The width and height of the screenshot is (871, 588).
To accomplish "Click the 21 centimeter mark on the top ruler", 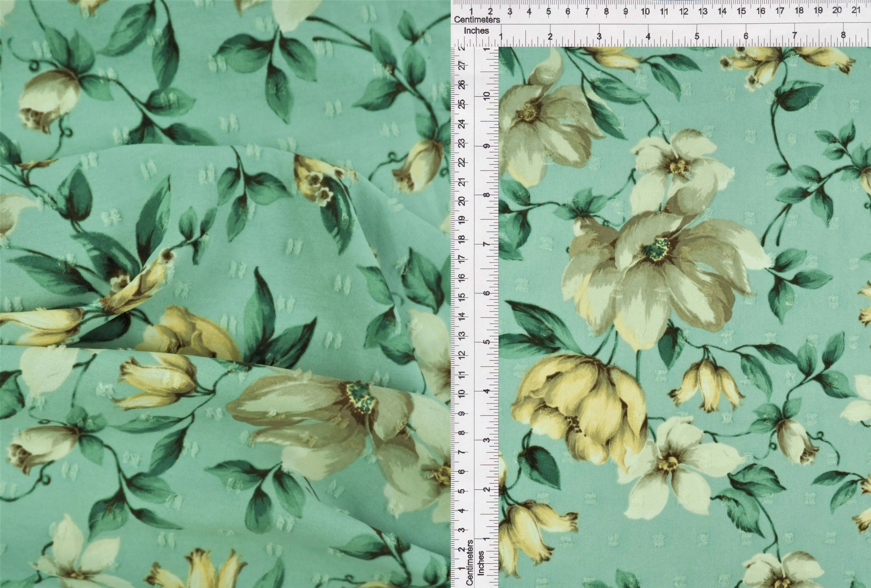I will pyautogui.click(x=856, y=10).
